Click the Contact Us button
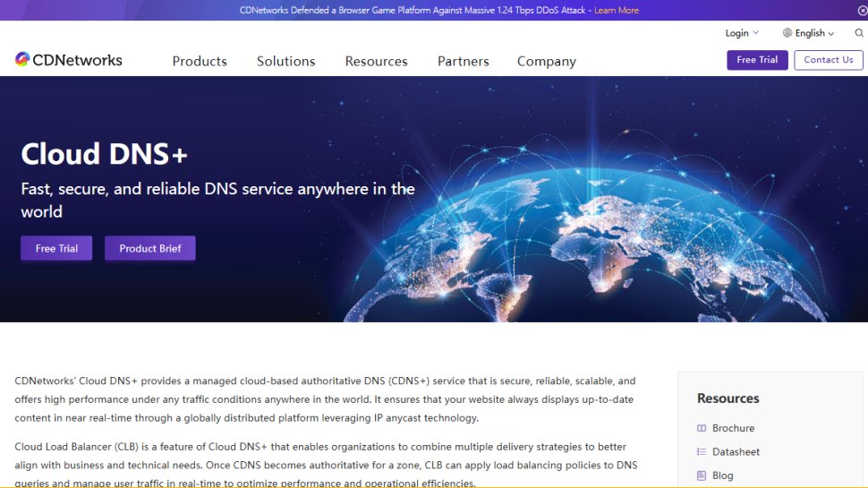This screenshot has width=868, height=488. 828,60
